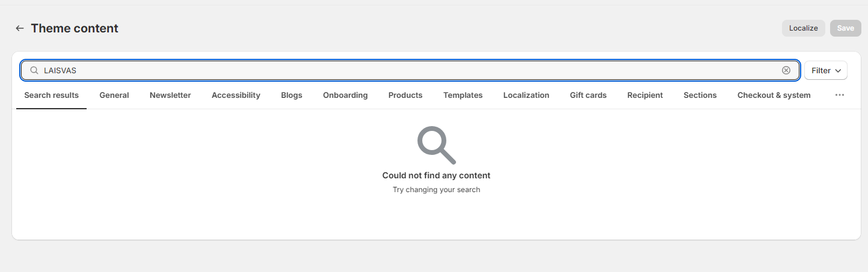This screenshot has width=868, height=272.
Task: Click the back arrow beside Theme content
Action: [x=20, y=28]
